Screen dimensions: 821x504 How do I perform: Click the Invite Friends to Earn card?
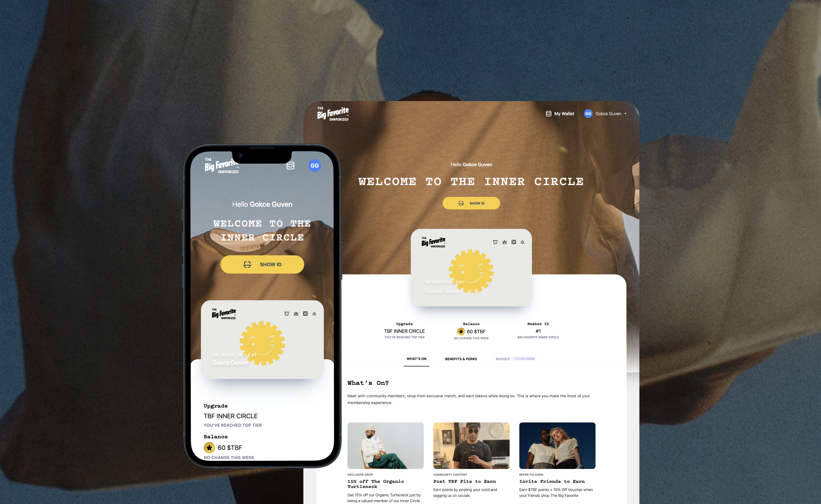point(557,463)
